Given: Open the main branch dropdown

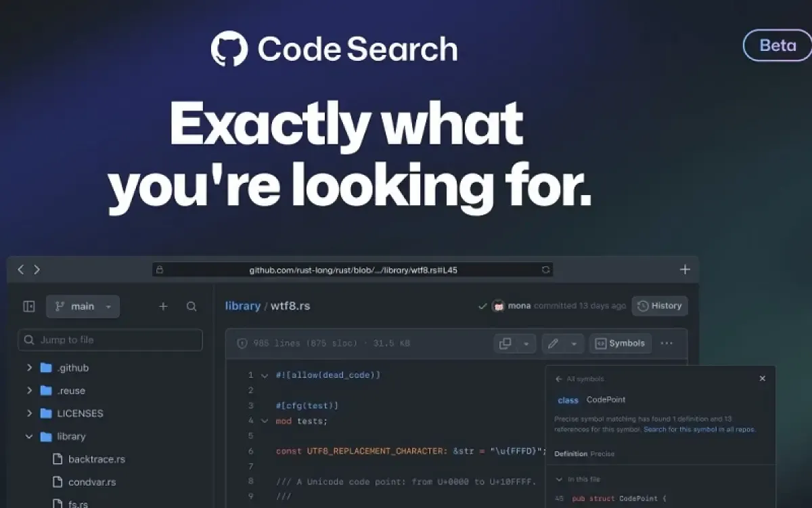Looking at the screenshot, I should (x=83, y=306).
